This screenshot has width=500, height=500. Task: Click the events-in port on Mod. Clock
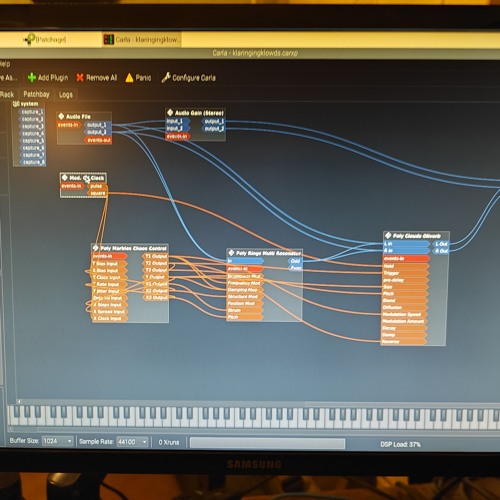point(71,186)
